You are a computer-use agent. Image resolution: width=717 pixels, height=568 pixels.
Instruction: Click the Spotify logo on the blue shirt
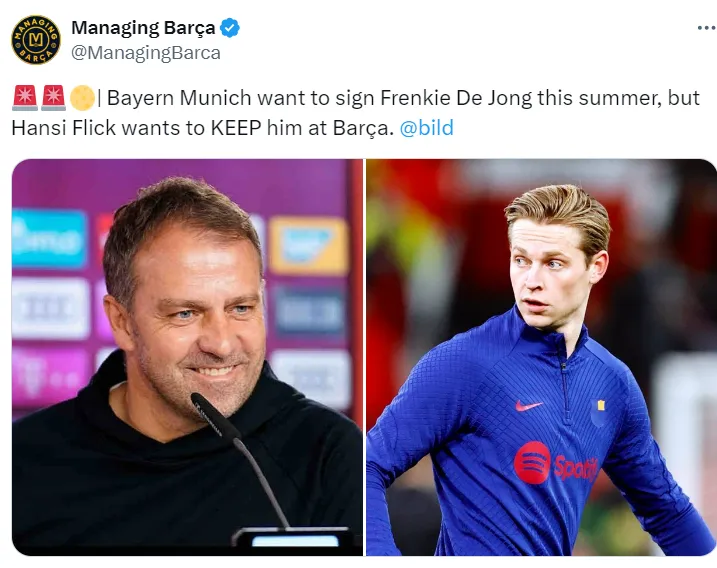[x=533, y=462]
